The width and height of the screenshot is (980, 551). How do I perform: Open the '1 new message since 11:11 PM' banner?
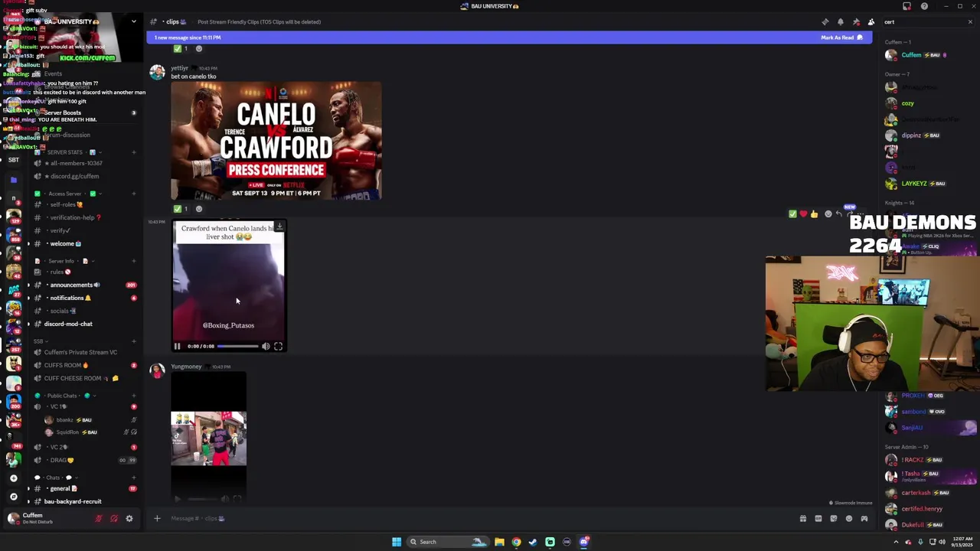point(509,37)
